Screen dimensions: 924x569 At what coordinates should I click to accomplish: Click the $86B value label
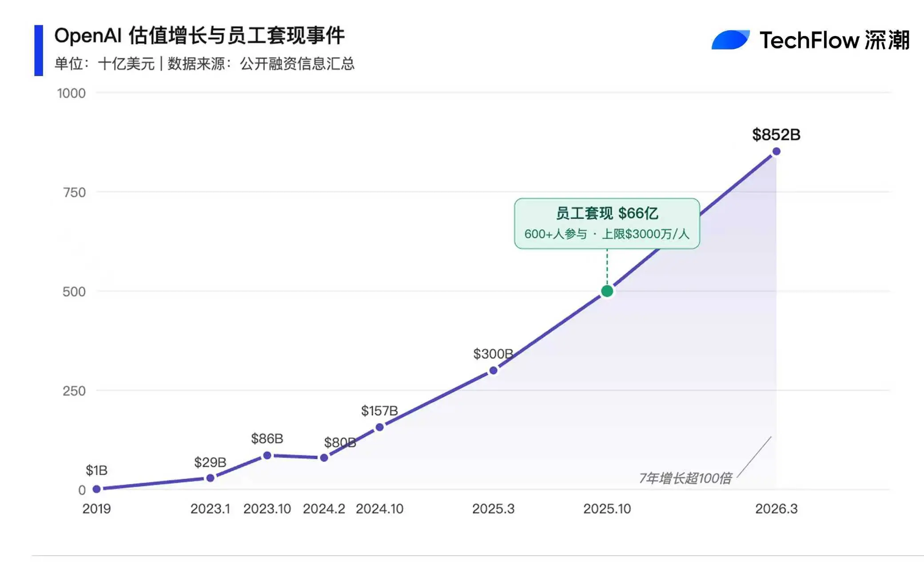pos(267,439)
